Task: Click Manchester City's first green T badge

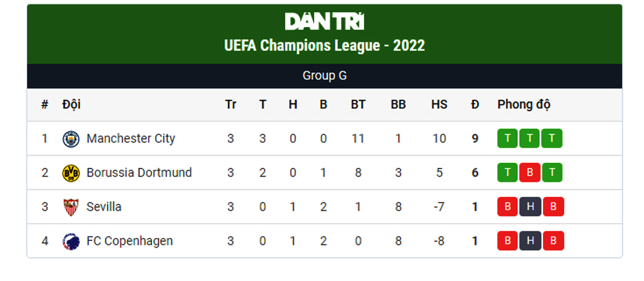Action: click(x=508, y=139)
